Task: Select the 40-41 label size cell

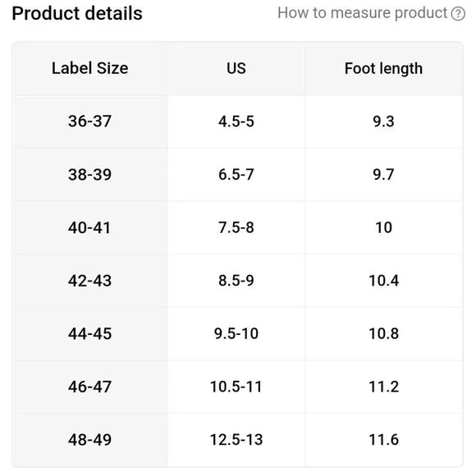Action: (x=89, y=227)
